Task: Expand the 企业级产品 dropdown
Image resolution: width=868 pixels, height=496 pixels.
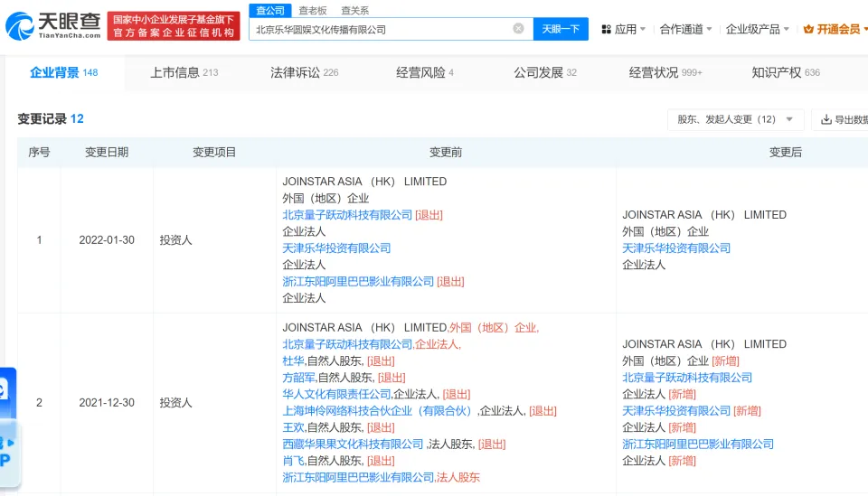Action: tap(757, 29)
